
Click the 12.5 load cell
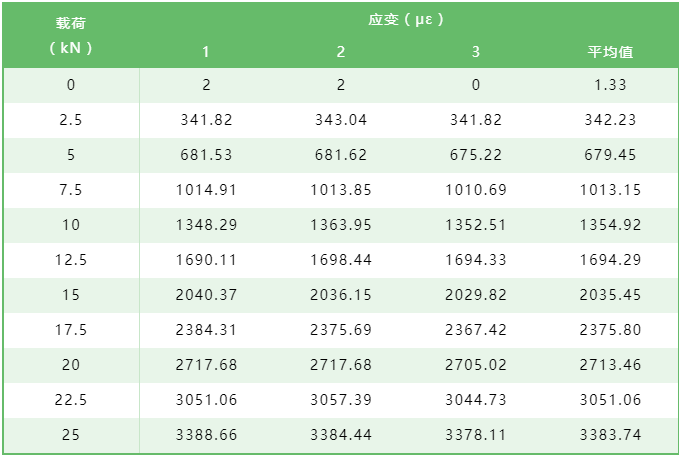[x=71, y=260]
